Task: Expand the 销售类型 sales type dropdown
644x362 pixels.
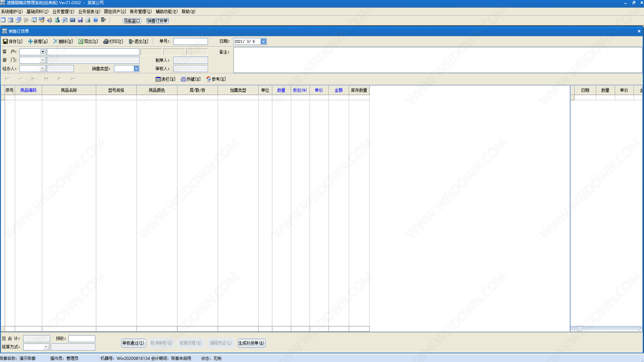Action: click(136, 68)
